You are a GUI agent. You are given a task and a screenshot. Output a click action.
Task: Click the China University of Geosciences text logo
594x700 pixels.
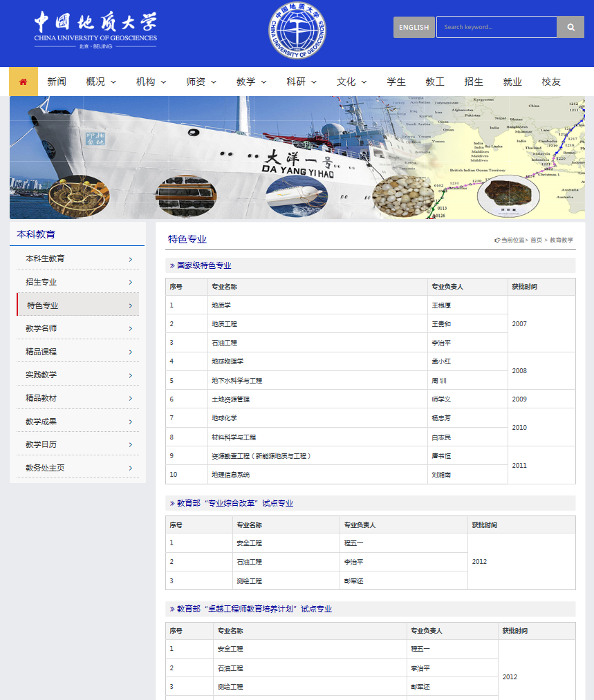pos(95,30)
